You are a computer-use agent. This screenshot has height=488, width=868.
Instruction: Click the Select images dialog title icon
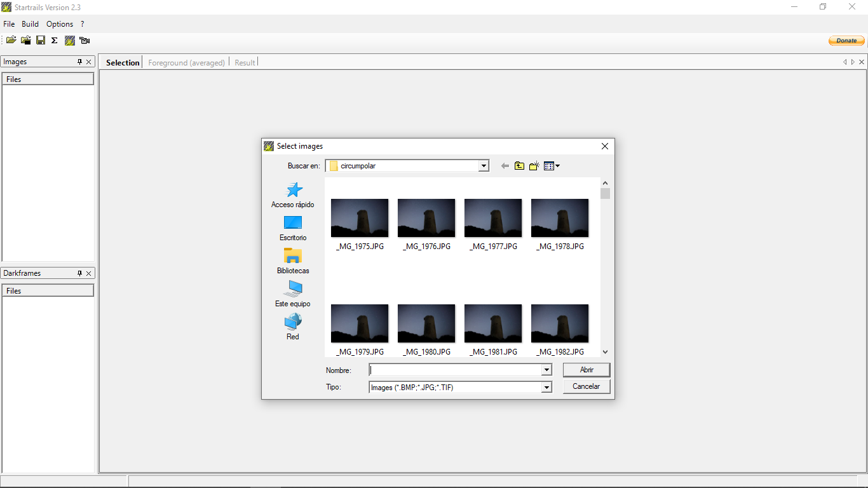pyautogui.click(x=269, y=146)
